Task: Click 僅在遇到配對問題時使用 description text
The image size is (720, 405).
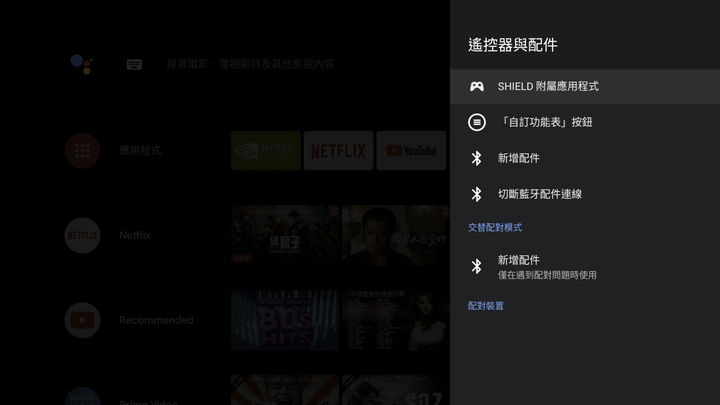Action: coord(547,275)
